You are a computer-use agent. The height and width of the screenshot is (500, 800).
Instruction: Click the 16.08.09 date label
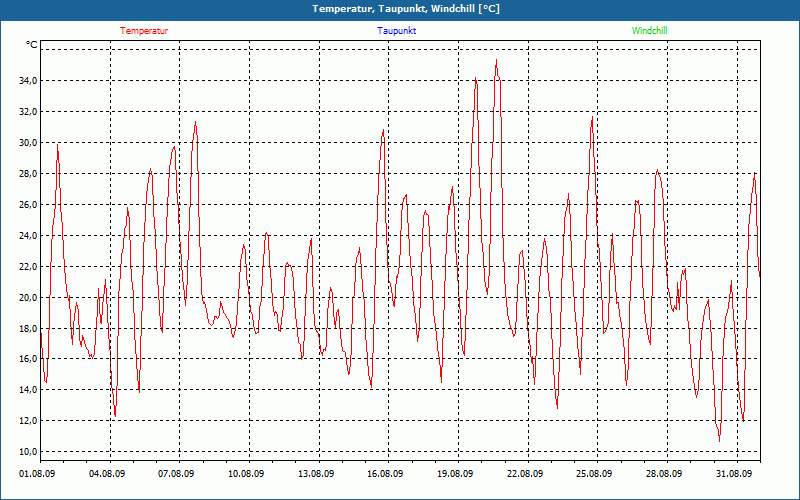[385, 473]
